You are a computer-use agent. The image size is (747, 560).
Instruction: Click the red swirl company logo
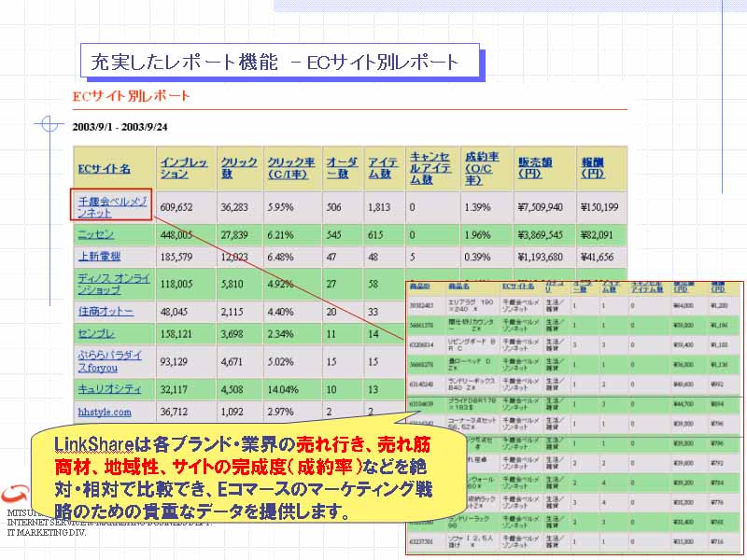pos(14,494)
